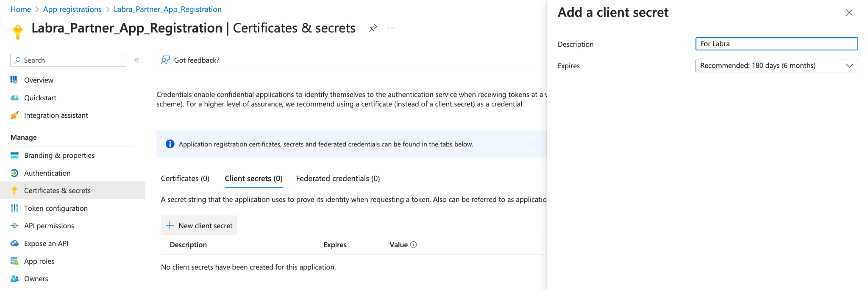Screen dimensions: 868x290
Task: Click the Home breadcrumb link
Action: [21, 9]
